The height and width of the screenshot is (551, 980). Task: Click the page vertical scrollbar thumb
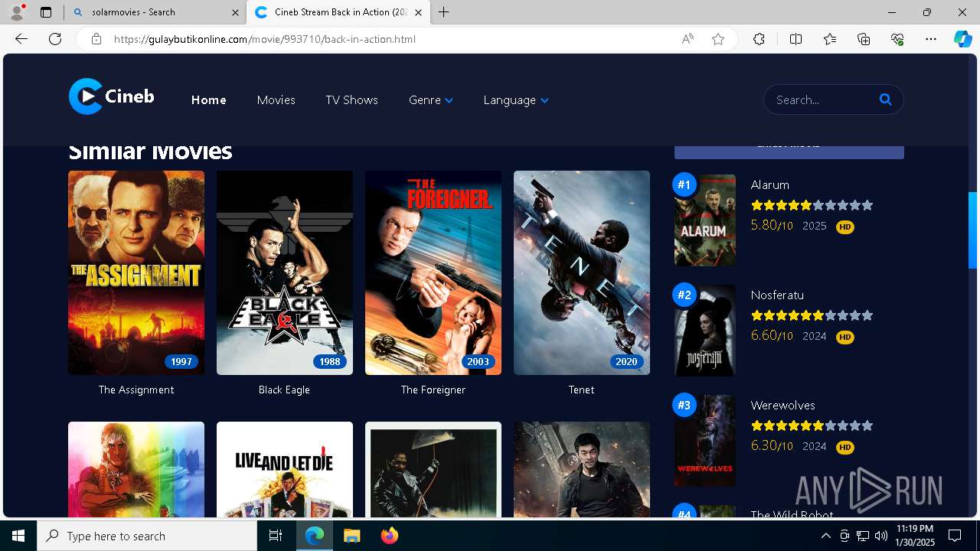click(x=973, y=230)
